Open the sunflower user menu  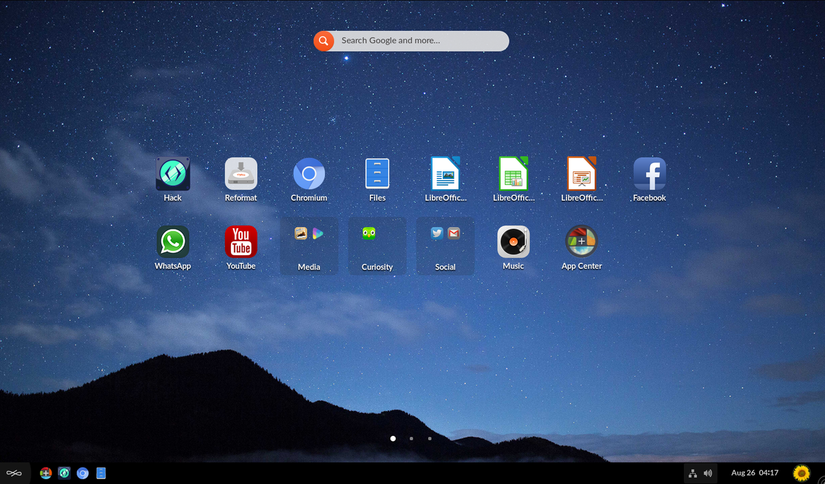(x=801, y=473)
